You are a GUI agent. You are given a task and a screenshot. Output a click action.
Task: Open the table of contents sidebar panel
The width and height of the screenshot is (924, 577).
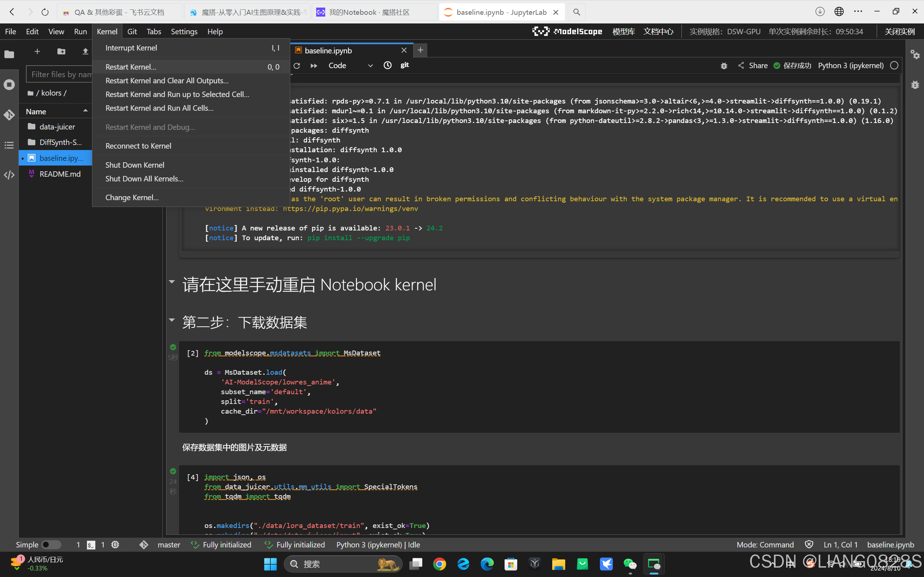pyautogui.click(x=9, y=145)
